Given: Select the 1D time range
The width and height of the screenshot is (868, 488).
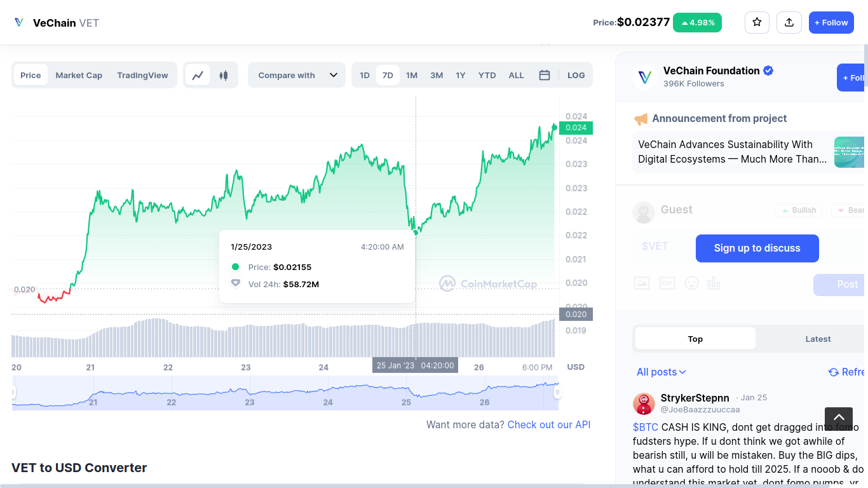Looking at the screenshot, I should [x=365, y=75].
